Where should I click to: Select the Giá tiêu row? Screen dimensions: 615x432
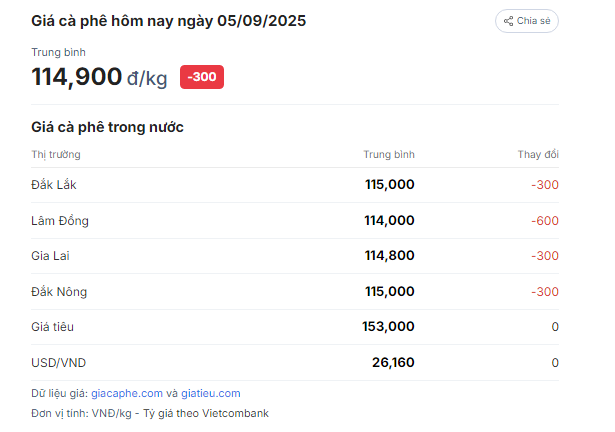[295, 327]
